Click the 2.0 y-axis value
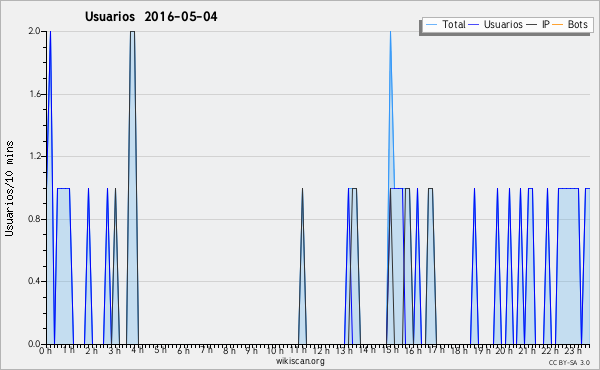Screen dimensions: 600x370 pyautogui.click(x=34, y=31)
